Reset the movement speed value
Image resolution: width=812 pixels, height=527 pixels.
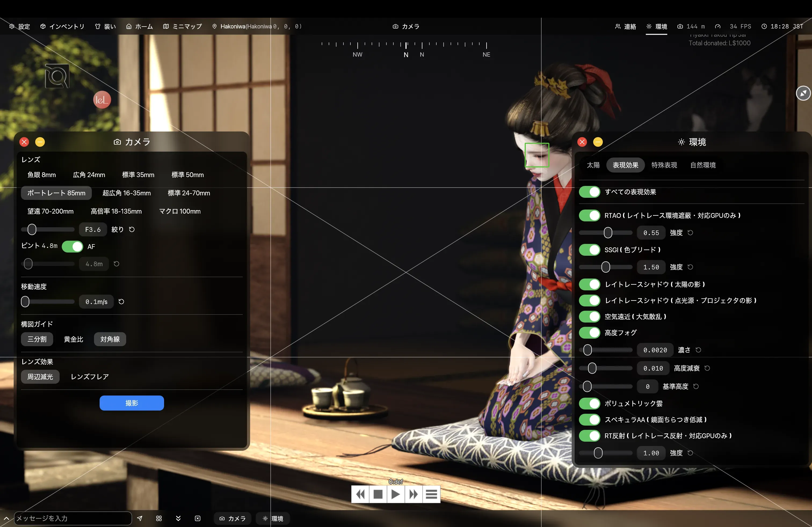coord(121,302)
